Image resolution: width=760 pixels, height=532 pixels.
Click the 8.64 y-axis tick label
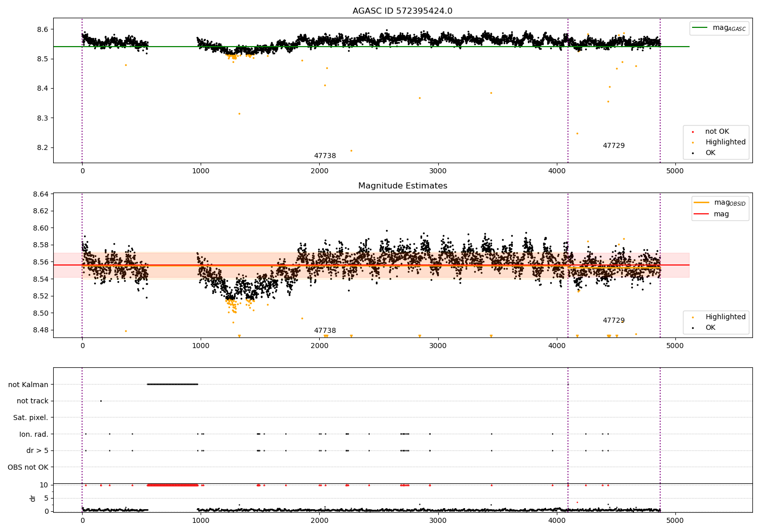pos(41,194)
